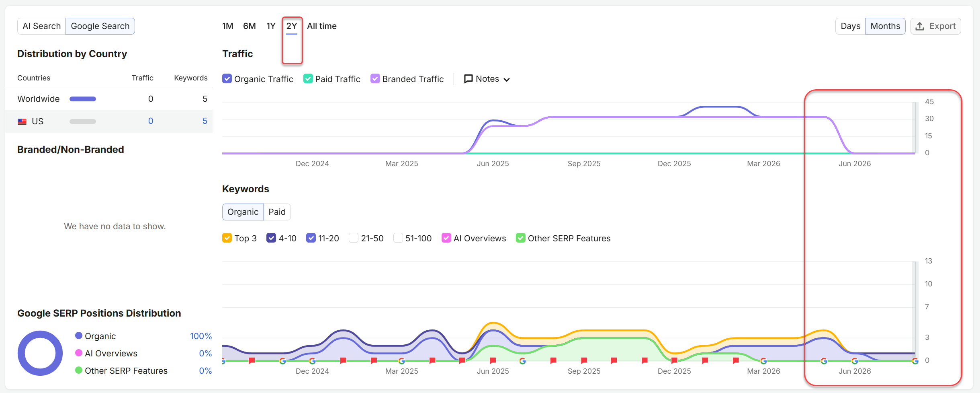Click the red flag marker at Jun 2025
Viewport: 980px width, 393px height.
pos(493,360)
